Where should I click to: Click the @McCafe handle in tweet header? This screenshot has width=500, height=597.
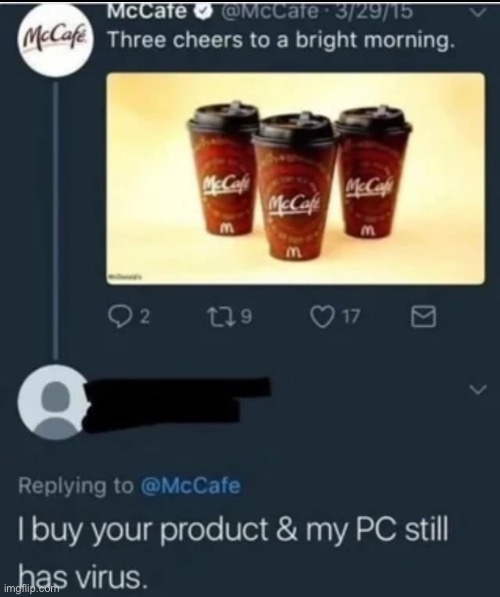click(x=268, y=12)
